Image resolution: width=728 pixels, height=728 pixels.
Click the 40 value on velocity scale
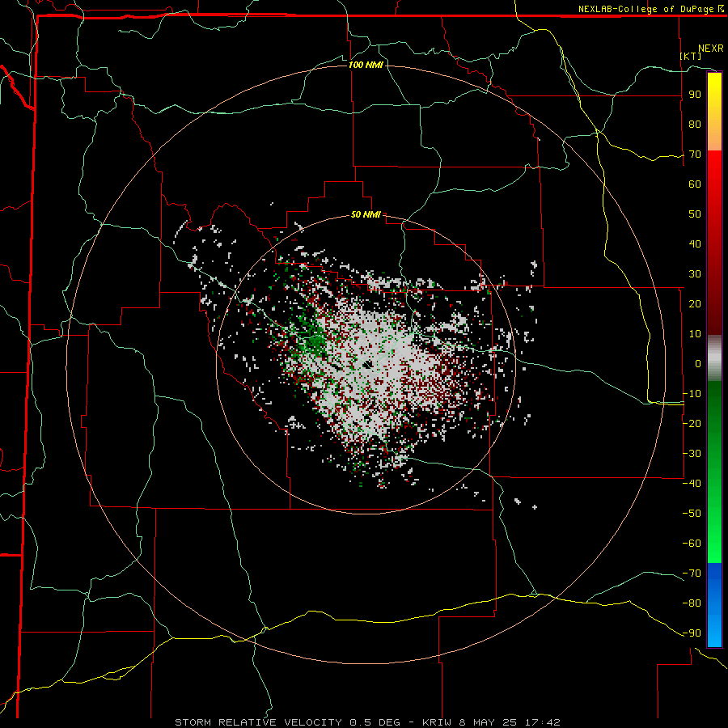coord(695,244)
